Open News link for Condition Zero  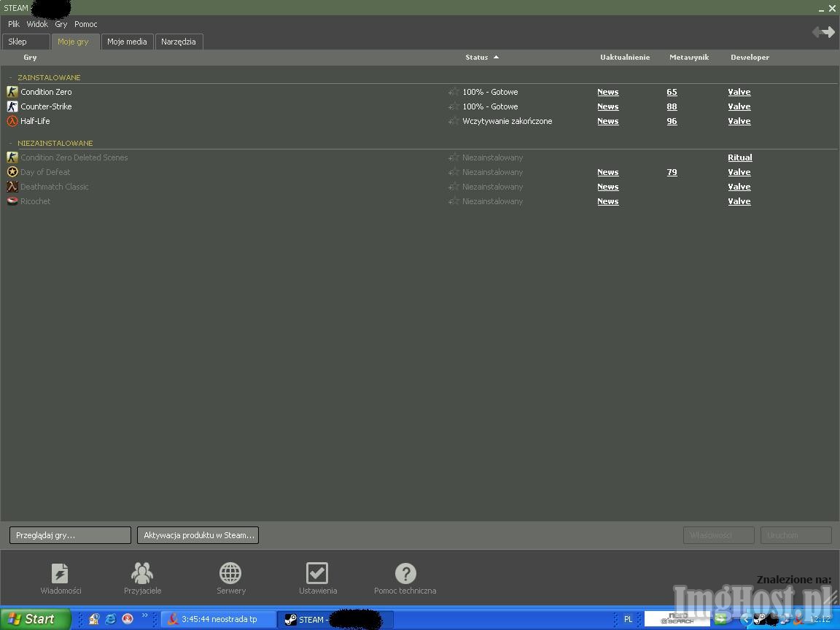[x=607, y=92]
